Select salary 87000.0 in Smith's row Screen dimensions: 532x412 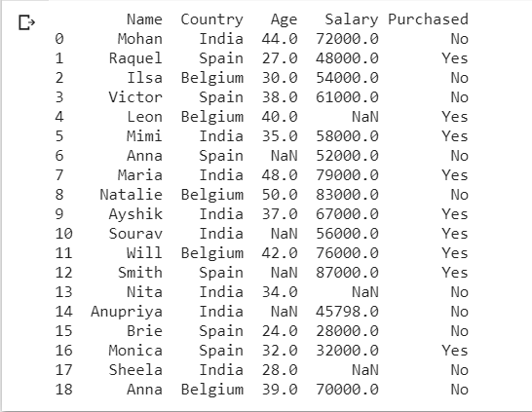347,273
